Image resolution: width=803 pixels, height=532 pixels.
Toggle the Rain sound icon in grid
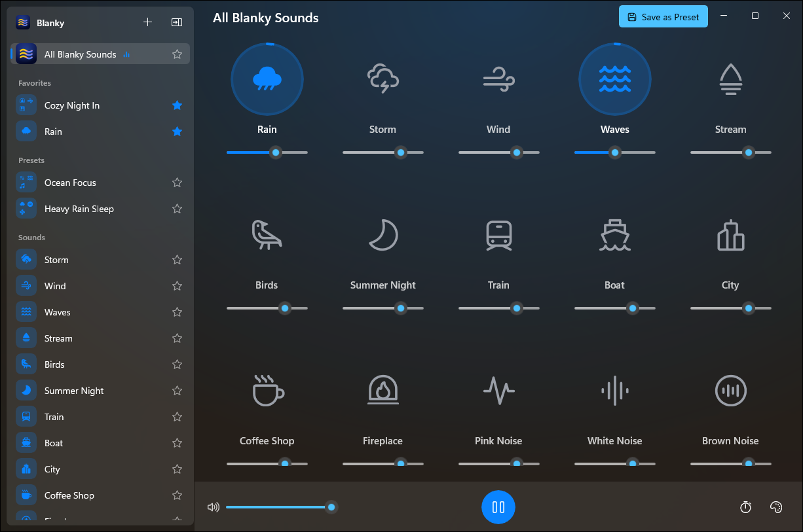267,79
